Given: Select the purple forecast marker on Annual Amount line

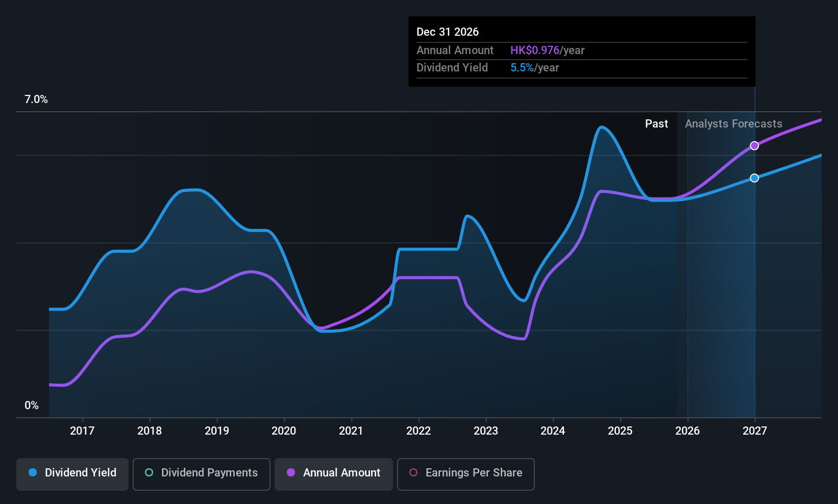Looking at the screenshot, I should point(754,145).
